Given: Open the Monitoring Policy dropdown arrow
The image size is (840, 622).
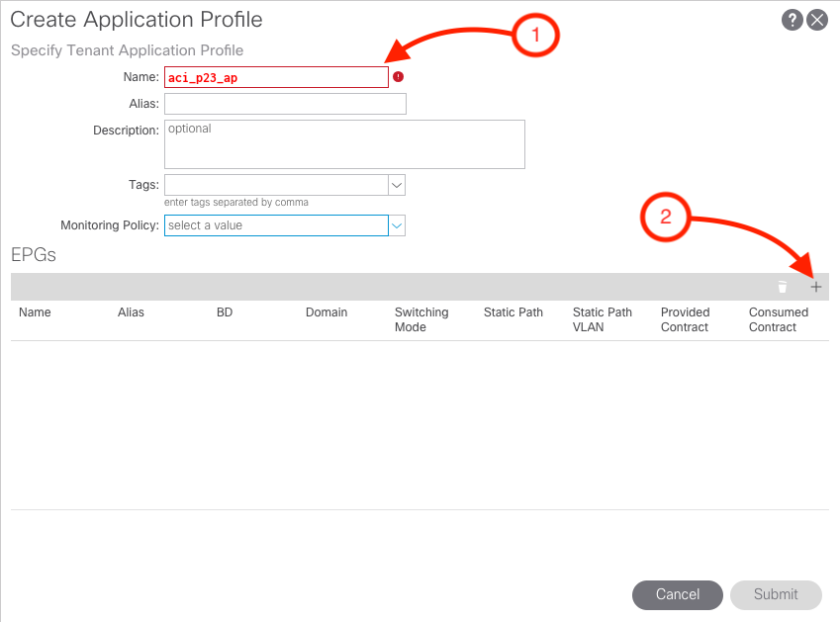Looking at the screenshot, I should (397, 225).
